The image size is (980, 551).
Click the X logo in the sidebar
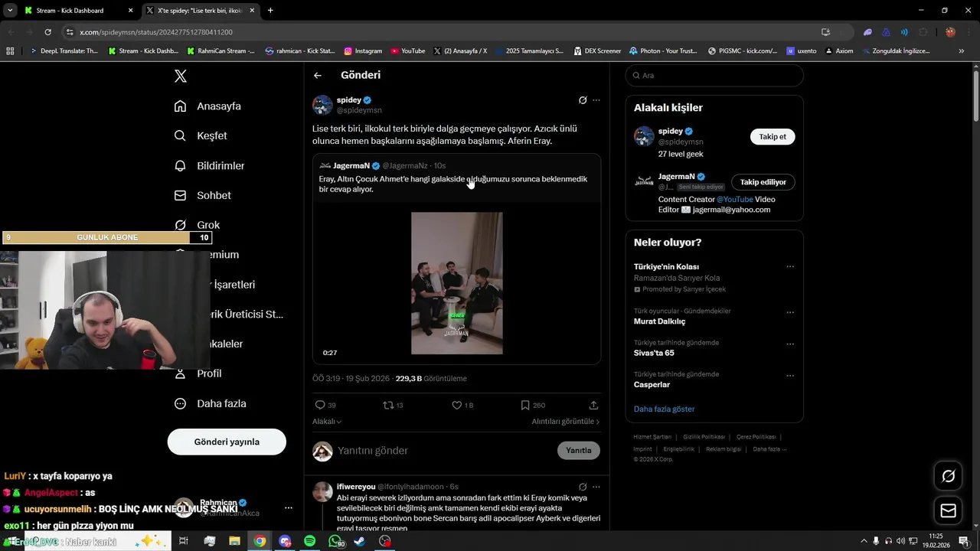coord(181,76)
